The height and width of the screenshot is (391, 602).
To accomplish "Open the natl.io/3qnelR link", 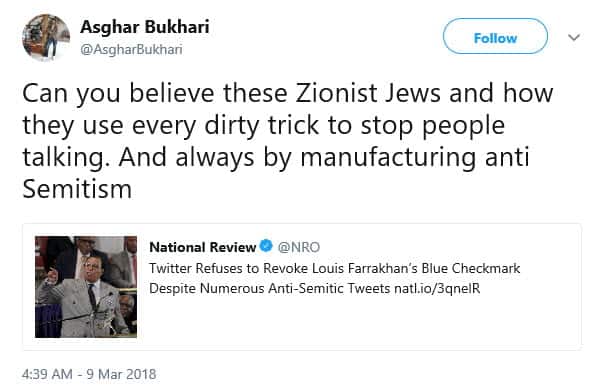I will (x=437, y=288).
